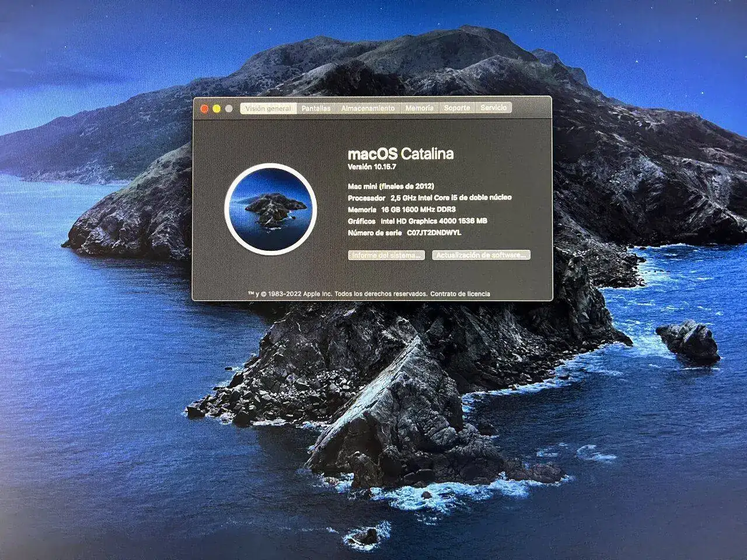
Task: Click the macOS Catalina title text
Action: tap(400, 154)
